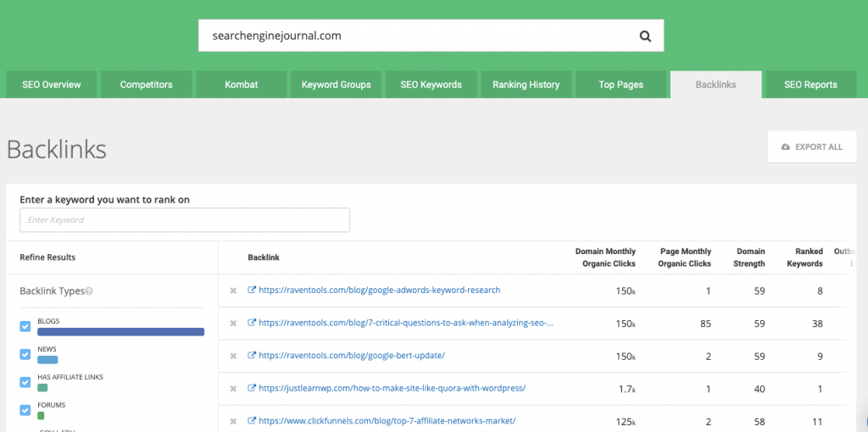
Task: Click the 125k domain clicks value
Action: (626, 422)
